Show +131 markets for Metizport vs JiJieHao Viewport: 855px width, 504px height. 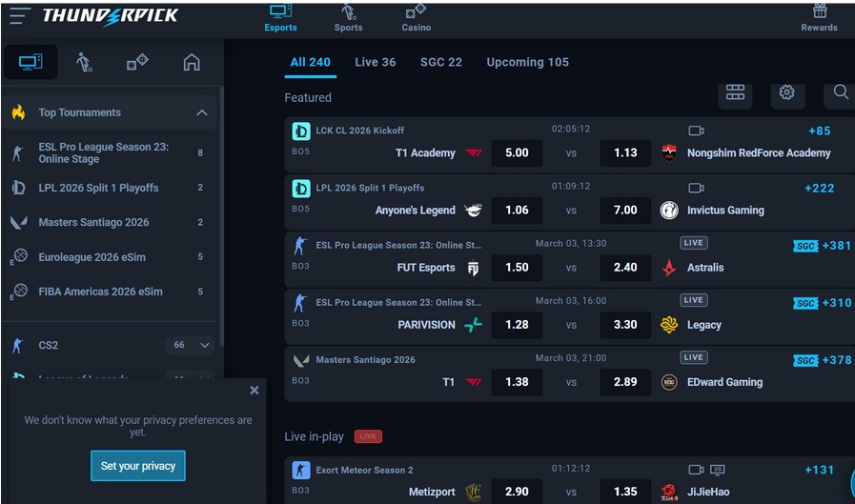820,470
